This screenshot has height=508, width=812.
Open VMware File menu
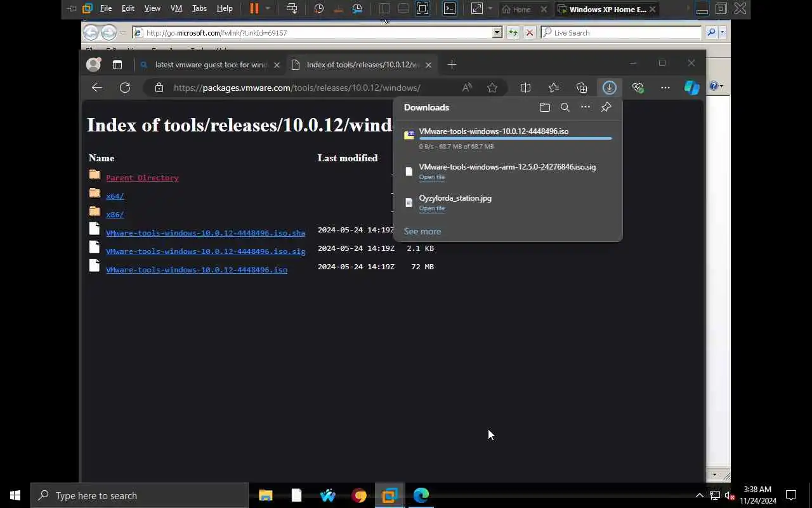coord(106,9)
